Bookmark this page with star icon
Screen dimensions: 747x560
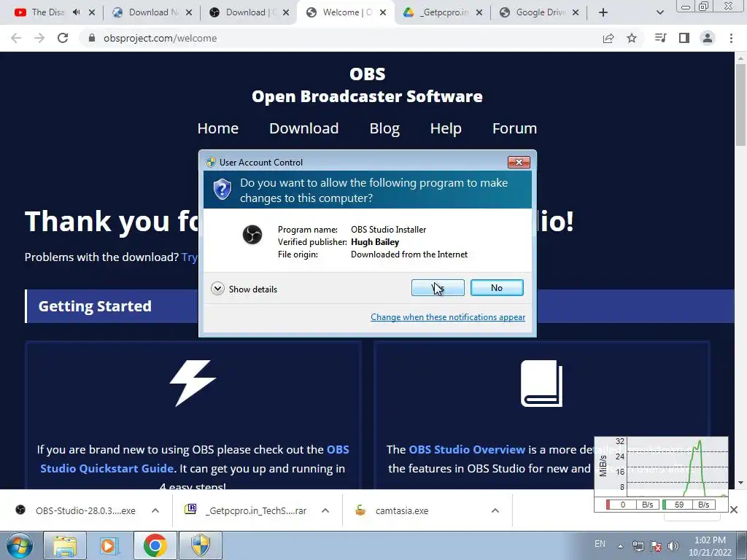point(632,38)
